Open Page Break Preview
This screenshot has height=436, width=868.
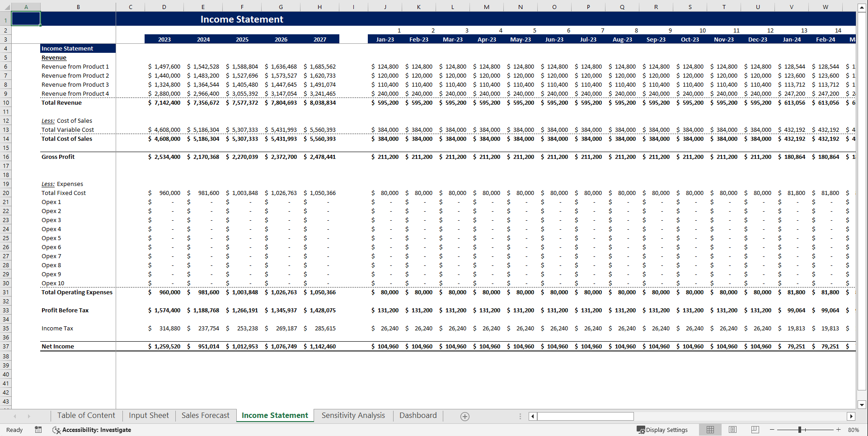[x=755, y=430]
